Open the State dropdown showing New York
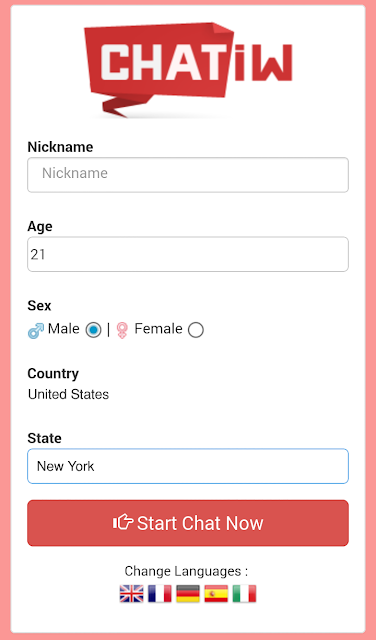Image resolution: width=376 pixels, height=640 pixels. [188, 466]
